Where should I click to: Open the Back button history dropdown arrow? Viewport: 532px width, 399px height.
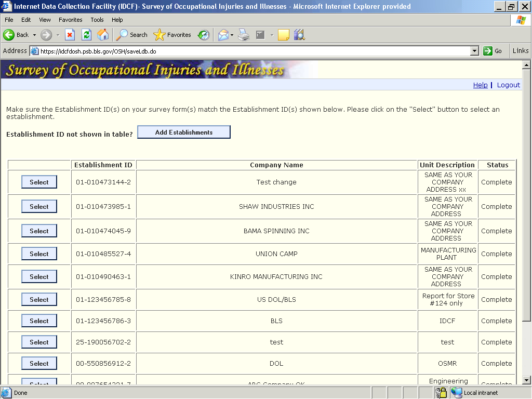click(35, 35)
